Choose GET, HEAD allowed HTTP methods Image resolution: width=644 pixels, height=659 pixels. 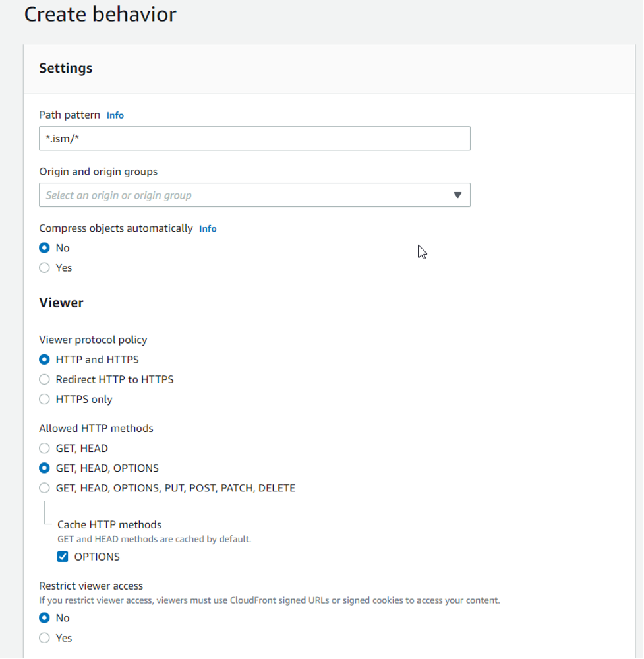[44, 448]
